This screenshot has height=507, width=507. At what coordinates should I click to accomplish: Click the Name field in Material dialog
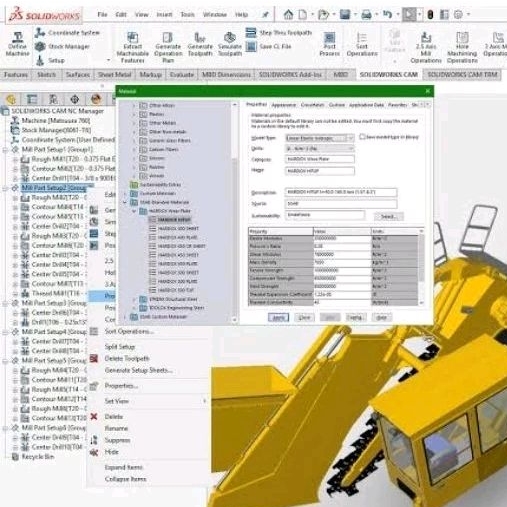320,171
